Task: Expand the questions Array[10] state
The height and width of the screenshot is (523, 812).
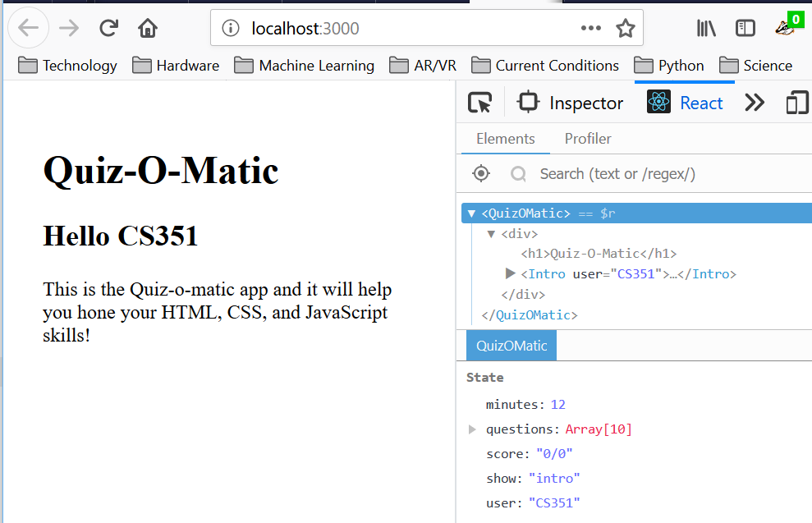Action: (x=472, y=429)
